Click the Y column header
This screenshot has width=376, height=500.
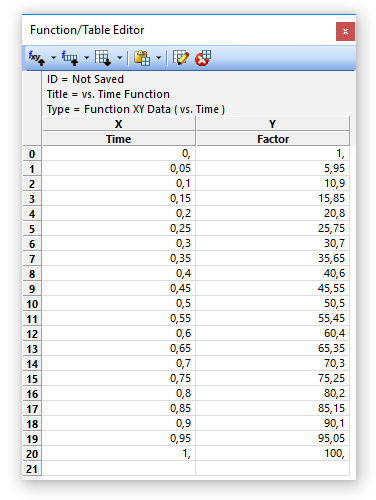[x=273, y=124]
